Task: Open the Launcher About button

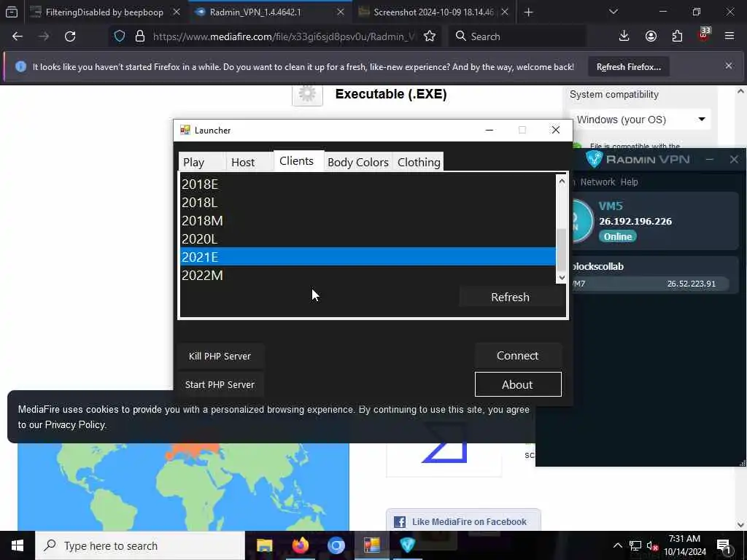Action: point(518,384)
